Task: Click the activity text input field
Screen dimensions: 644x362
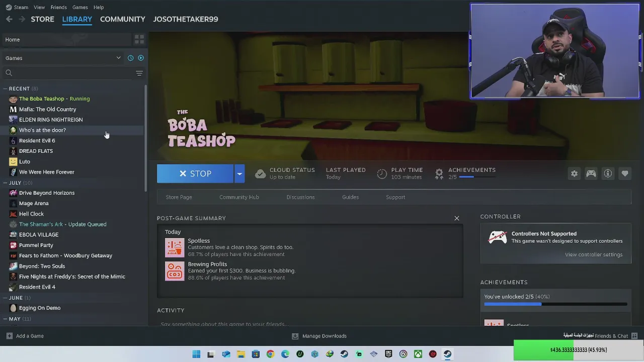Action: [309, 324]
